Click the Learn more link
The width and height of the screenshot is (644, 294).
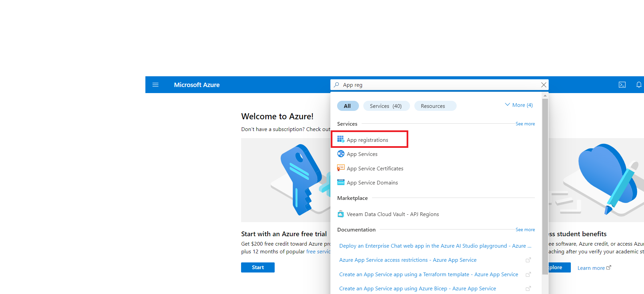(x=594, y=268)
